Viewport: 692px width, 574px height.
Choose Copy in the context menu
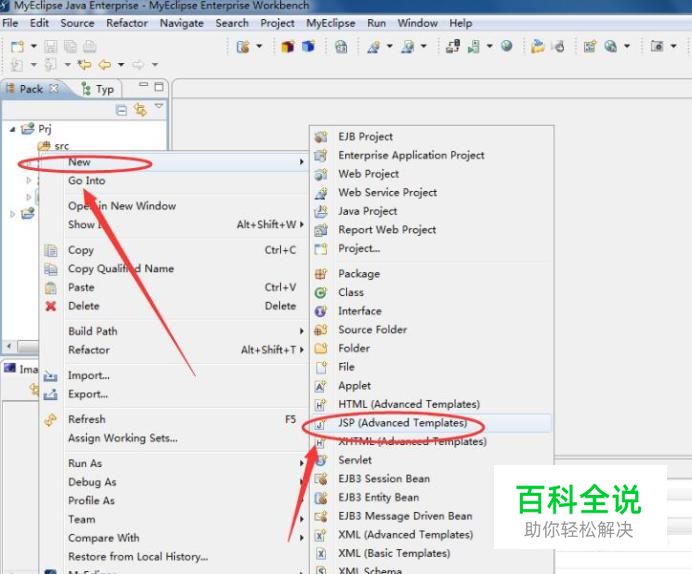coord(174,250)
